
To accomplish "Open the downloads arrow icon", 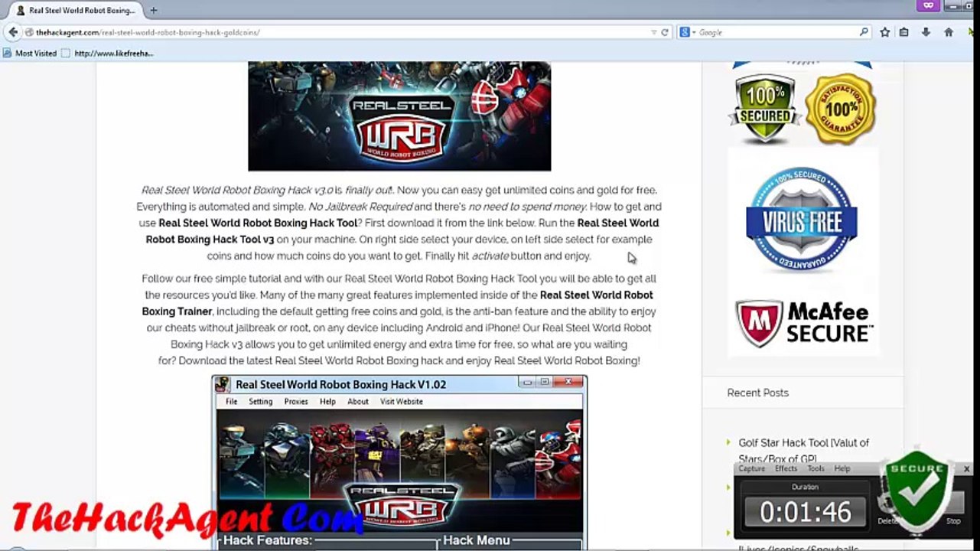I will point(926,32).
